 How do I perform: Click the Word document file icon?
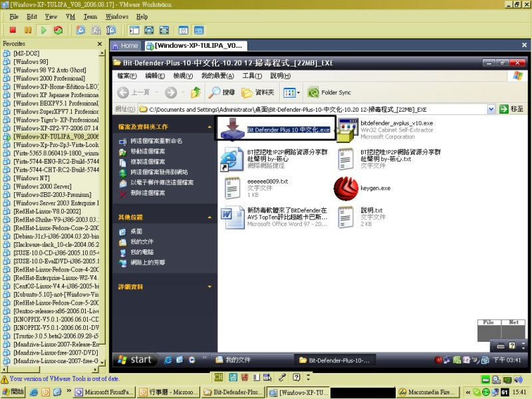pyautogui.click(x=233, y=217)
